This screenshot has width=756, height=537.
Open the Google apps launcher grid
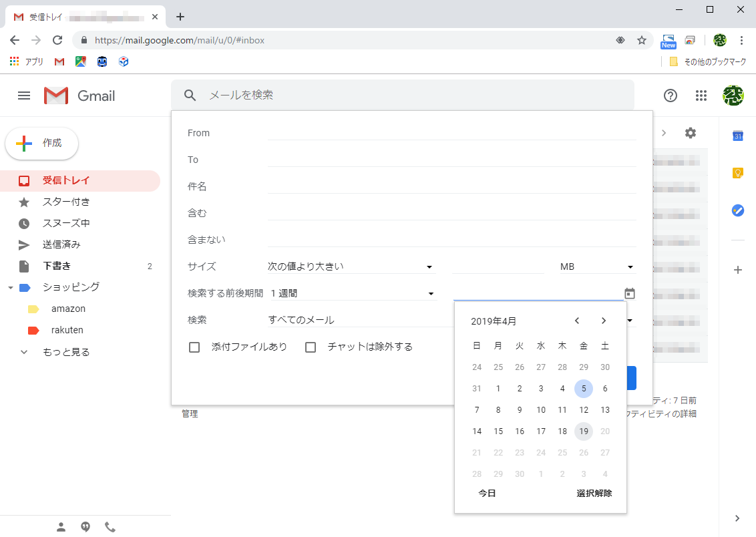pyautogui.click(x=701, y=96)
